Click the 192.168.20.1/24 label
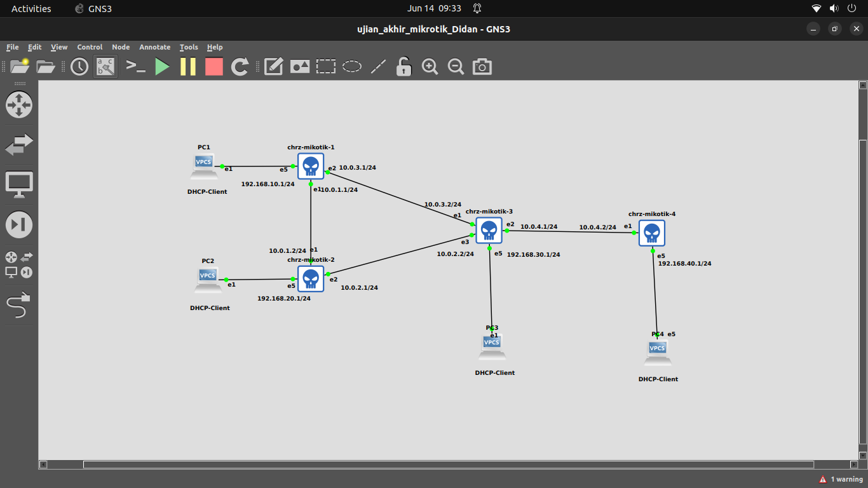868x488 pixels. [283, 298]
